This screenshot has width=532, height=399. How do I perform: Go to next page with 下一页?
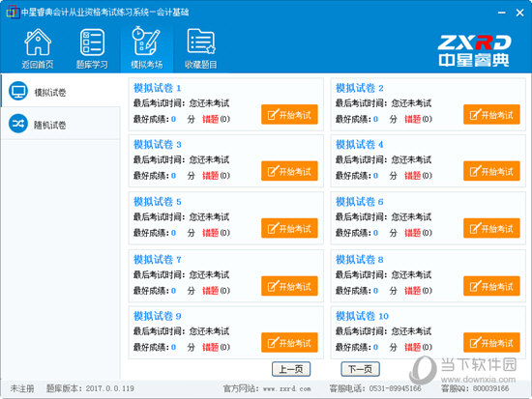pyautogui.click(x=361, y=369)
